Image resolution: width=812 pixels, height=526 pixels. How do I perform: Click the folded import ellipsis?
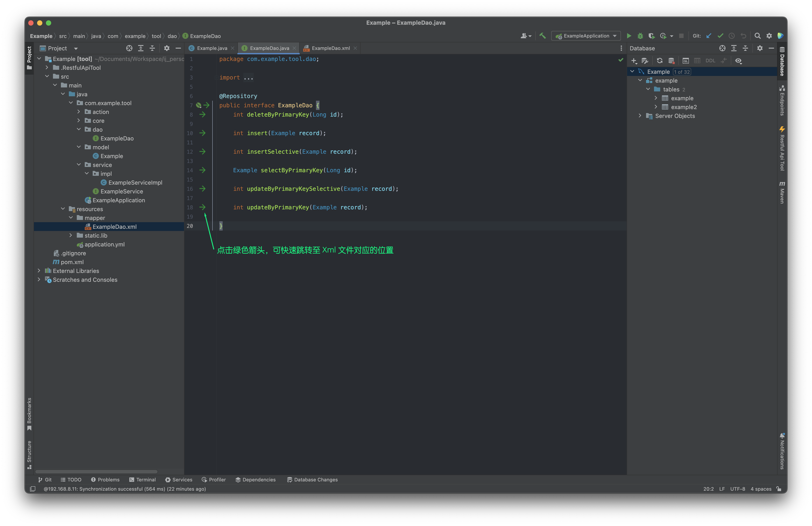248,78
